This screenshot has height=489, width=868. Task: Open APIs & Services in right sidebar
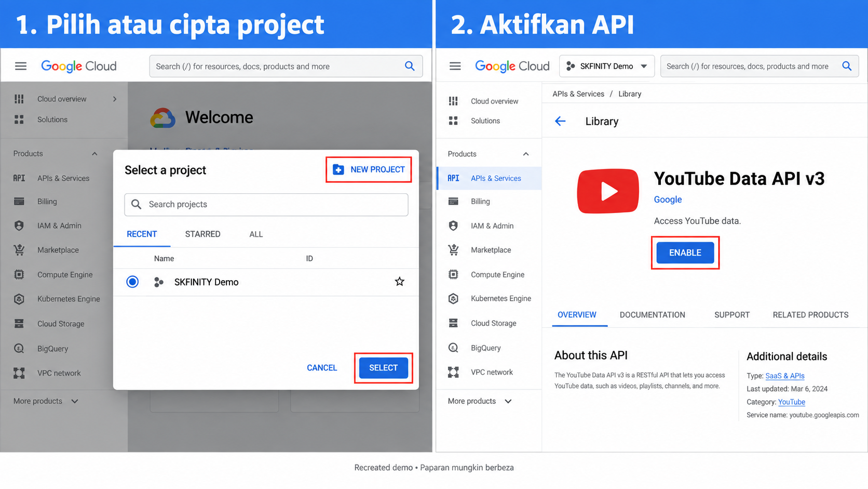tap(489, 178)
